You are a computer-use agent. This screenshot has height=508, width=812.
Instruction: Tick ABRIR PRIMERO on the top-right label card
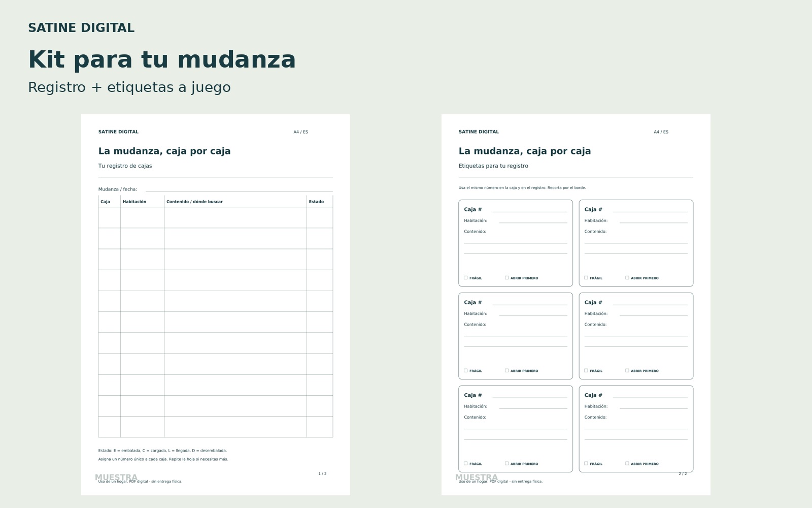point(627,278)
